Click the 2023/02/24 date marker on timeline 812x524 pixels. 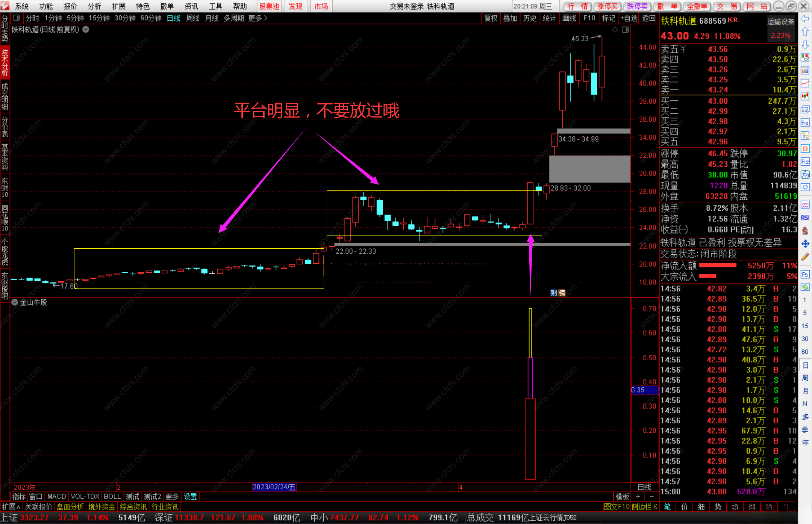tap(274, 487)
